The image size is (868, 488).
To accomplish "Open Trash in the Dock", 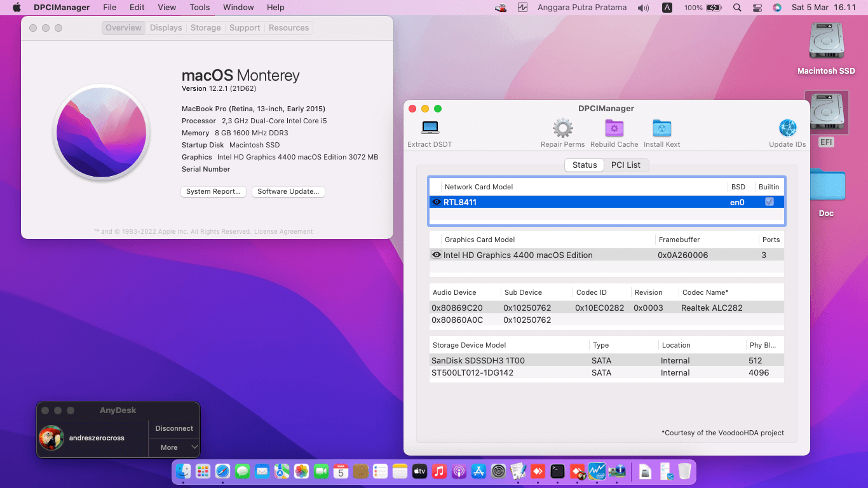I will 684,471.
